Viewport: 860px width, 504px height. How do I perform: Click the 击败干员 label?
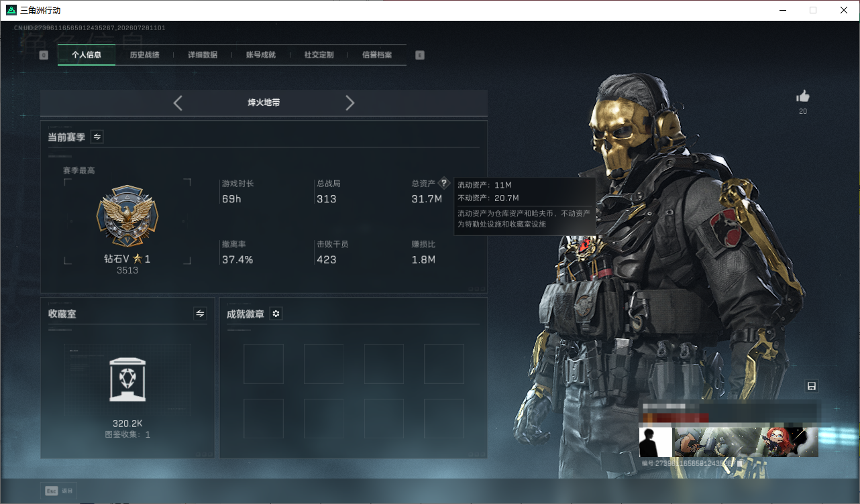click(333, 244)
